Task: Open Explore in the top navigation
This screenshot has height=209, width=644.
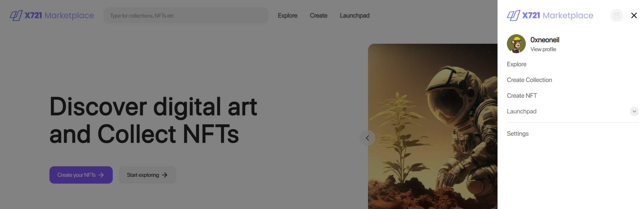Action: tap(287, 15)
